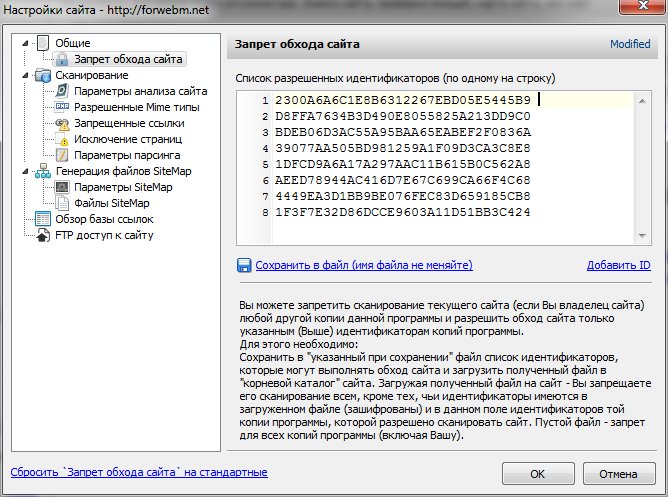
Task: Click the floppy disk save icon
Action: 244,266
